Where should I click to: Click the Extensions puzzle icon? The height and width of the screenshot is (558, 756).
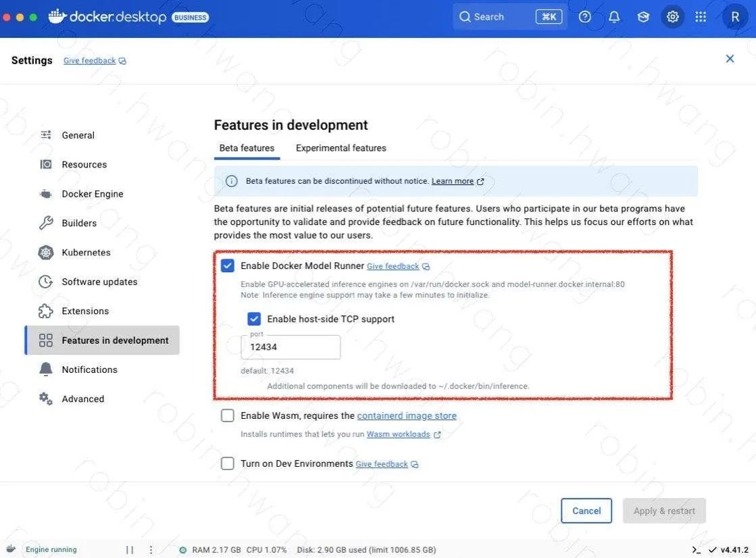pos(46,311)
